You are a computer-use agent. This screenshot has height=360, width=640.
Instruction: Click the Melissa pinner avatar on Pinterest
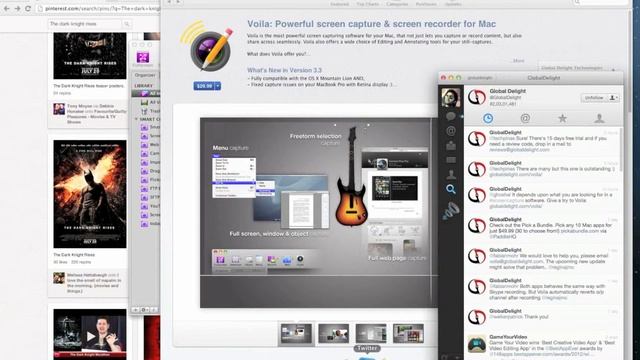click(x=59, y=278)
